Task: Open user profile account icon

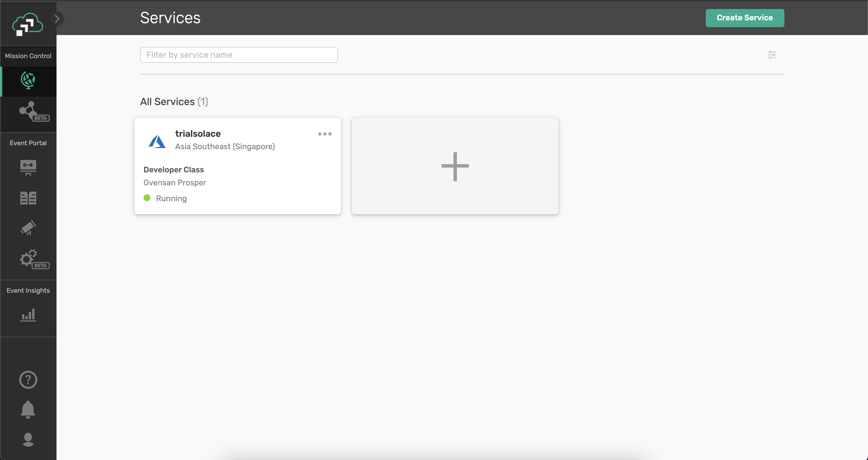Action: [x=28, y=439]
